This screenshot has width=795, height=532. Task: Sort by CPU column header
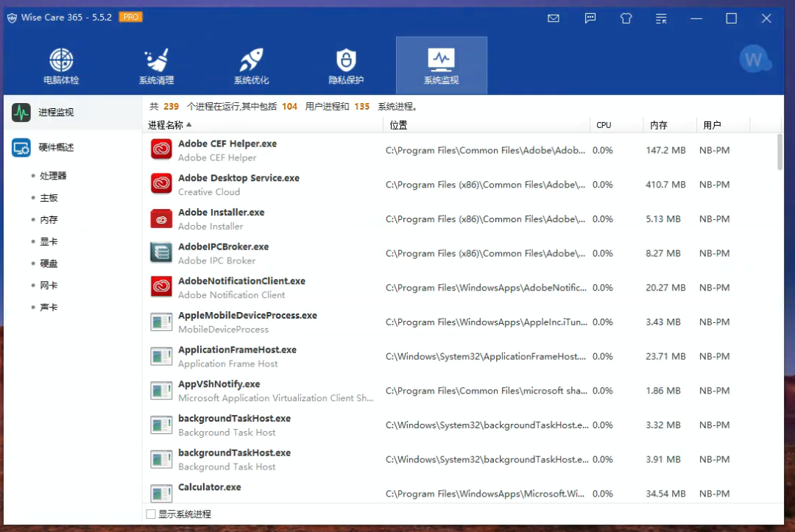pyautogui.click(x=617, y=125)
